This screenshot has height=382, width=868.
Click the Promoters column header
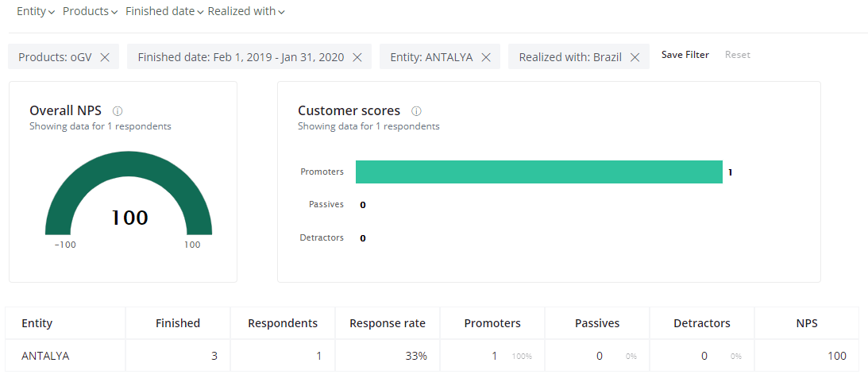pos(492,323)
